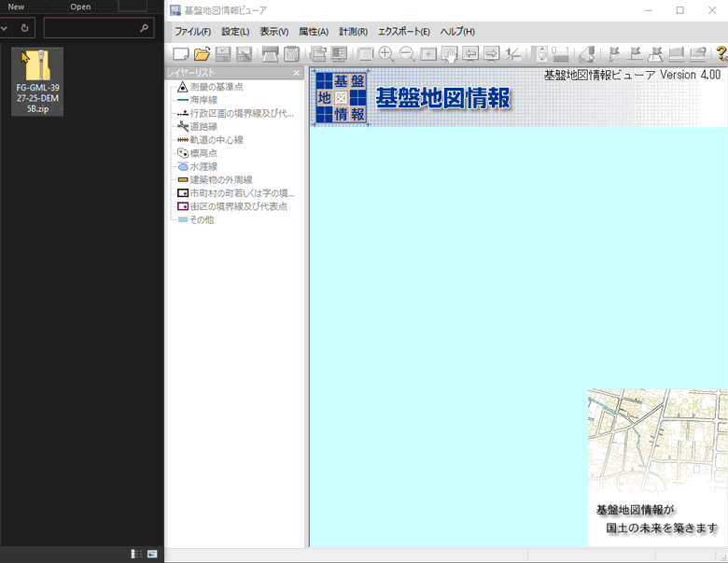
Task: Click the scale ratio 1/n icon
Action: coord(512,54)
